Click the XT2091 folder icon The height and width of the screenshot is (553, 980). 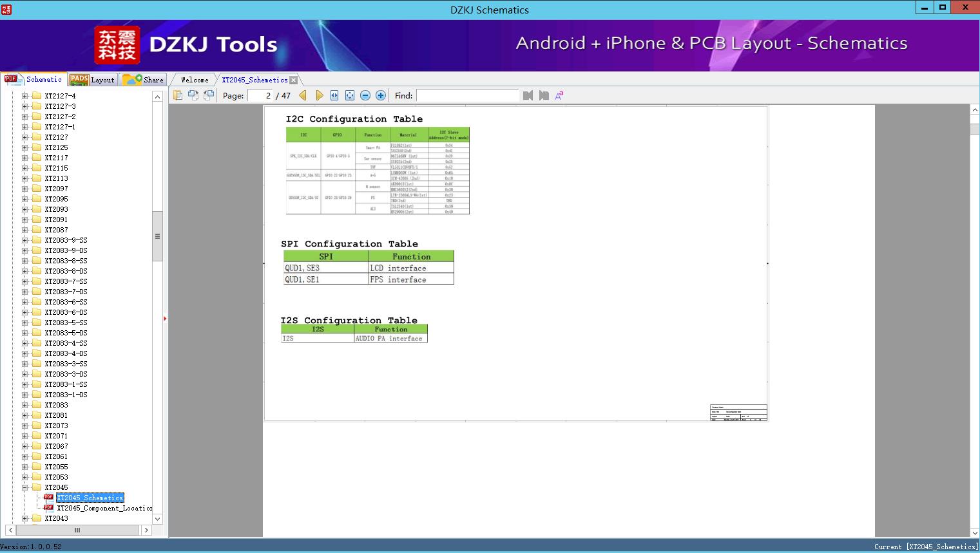click(37, 220)
